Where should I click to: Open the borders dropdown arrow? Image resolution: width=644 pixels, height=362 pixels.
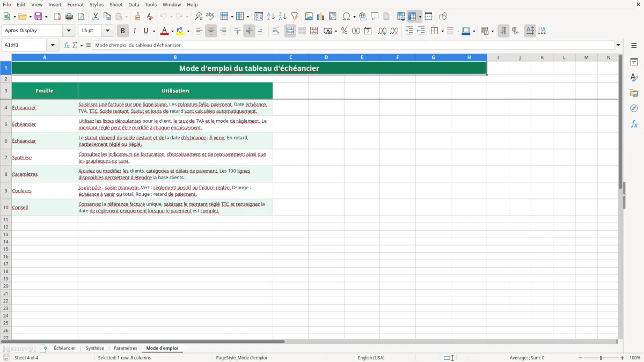[442, 31]
